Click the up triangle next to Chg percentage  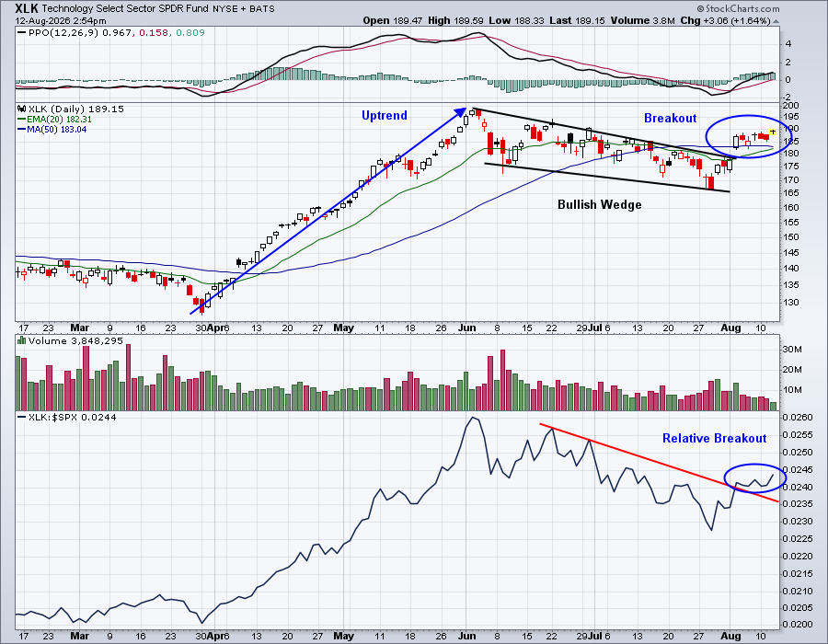pyautogui.click(x=776, y=21)
